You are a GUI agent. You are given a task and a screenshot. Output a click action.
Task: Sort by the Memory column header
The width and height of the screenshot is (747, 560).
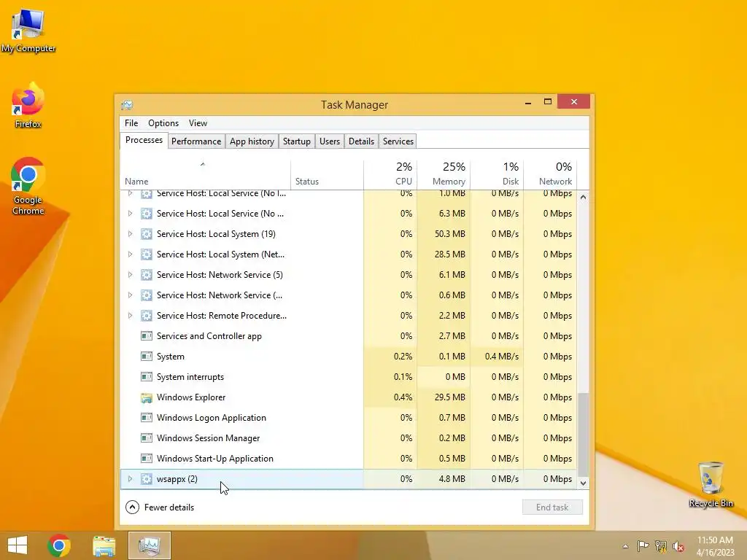(x=444, y=175)
